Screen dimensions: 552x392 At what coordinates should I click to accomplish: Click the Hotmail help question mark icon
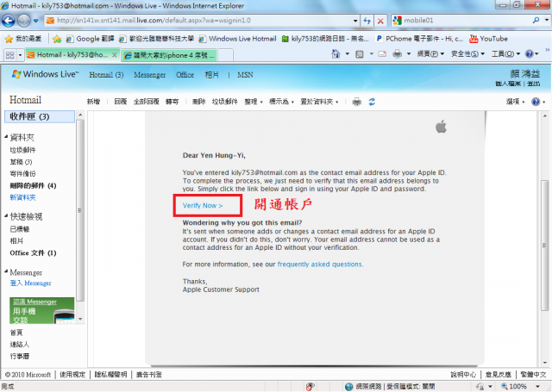tap(536, 102)
